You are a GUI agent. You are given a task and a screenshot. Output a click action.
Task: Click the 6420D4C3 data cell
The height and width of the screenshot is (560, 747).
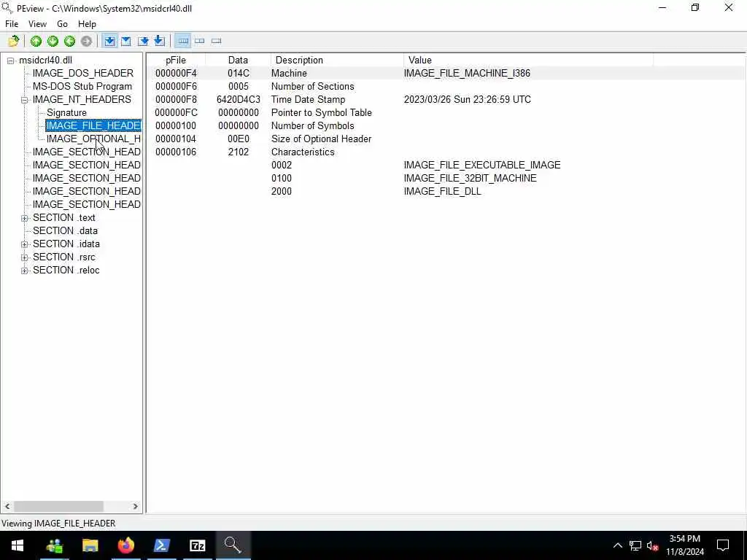click(239, 99)
